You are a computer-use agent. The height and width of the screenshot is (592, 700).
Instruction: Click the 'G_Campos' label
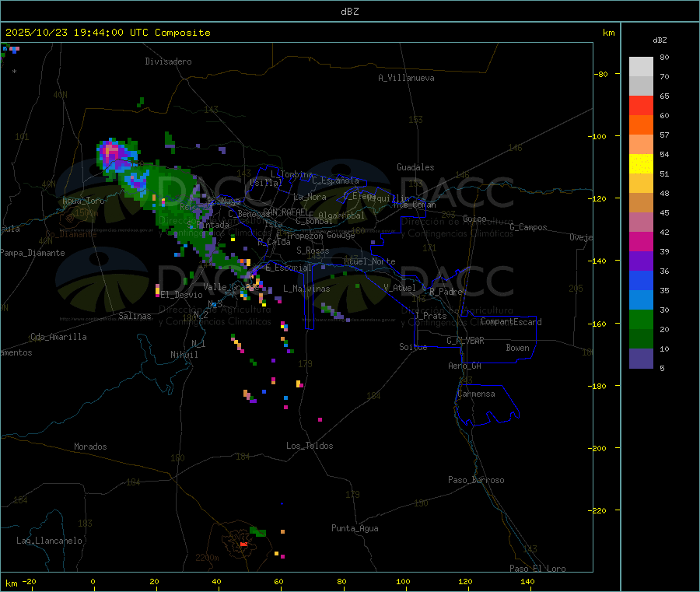click(529, 227)
